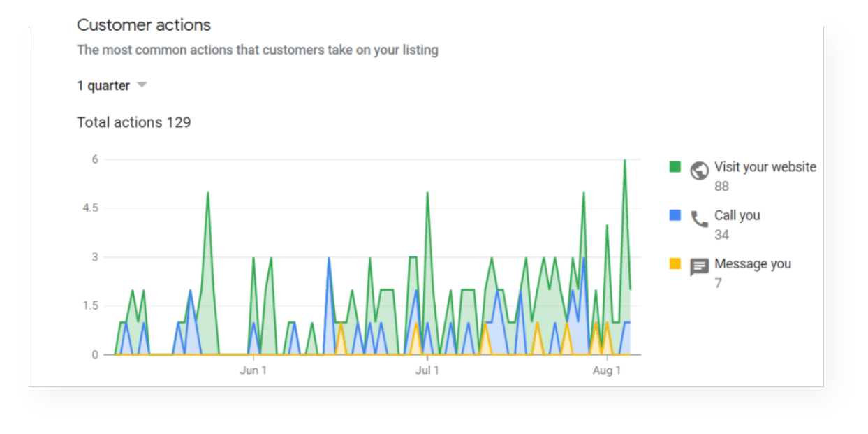The width and height of the screenshot is (868, 434).
Task: Select the Customer actions heading
Action: pyautogui.click(x=143, y=25)
